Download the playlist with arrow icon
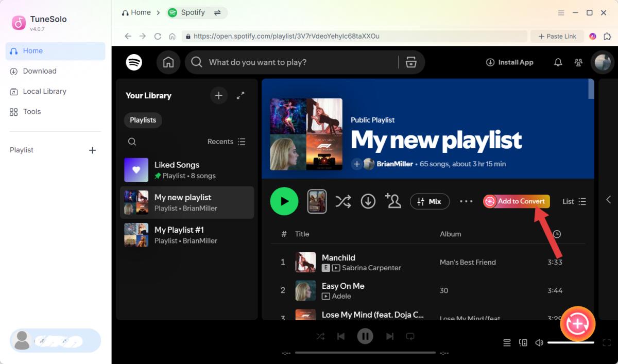This screenshot has width=618, height=364. tap(368, 201)
